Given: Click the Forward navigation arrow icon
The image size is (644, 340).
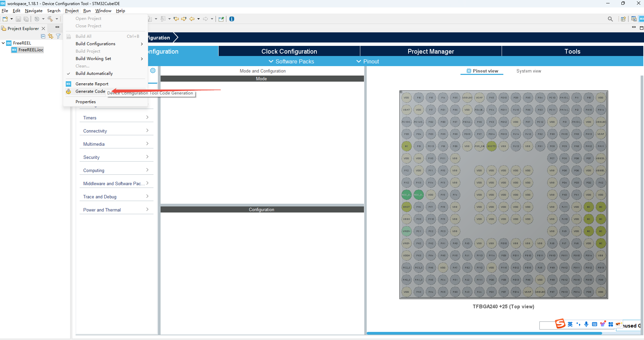Looking at the screenshot, I should coord(205,19).
